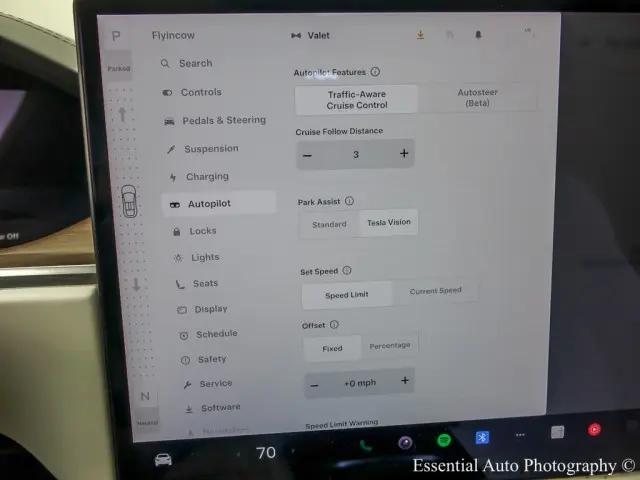Open the Flyincow driver profile

click(x=173, y=36)
